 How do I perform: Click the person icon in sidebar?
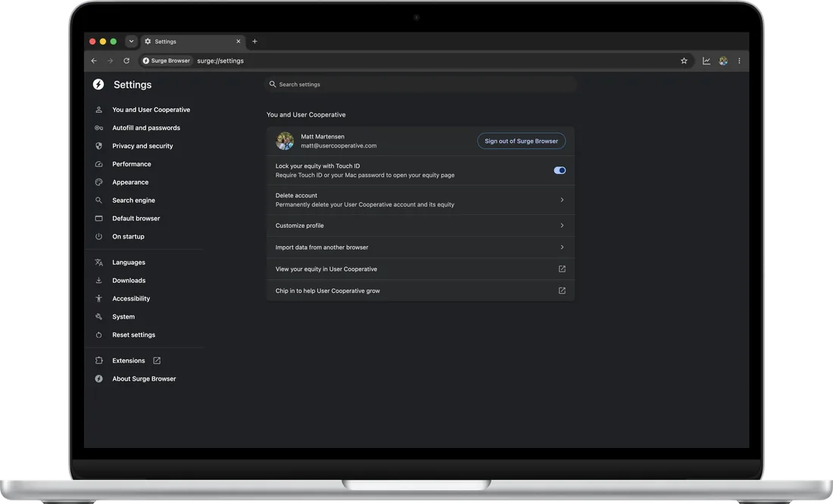[98, 110]
